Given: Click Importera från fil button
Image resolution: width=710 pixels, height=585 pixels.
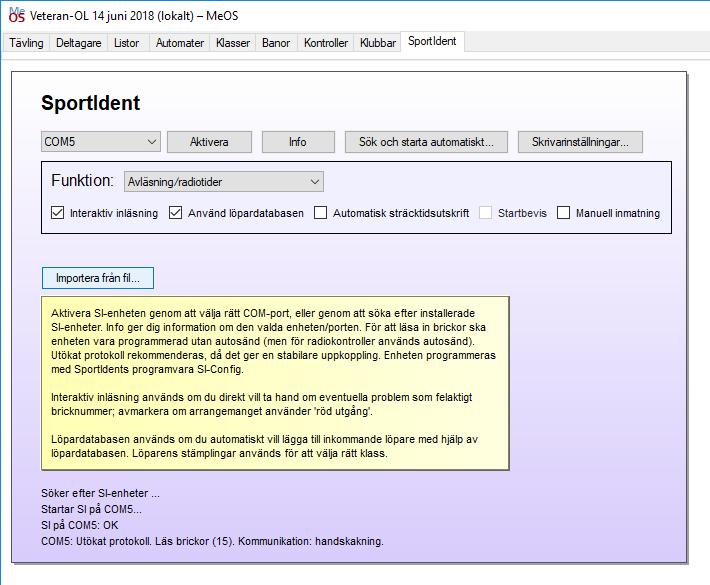Looking at the screenshot, I should click(x=98, y=278).
